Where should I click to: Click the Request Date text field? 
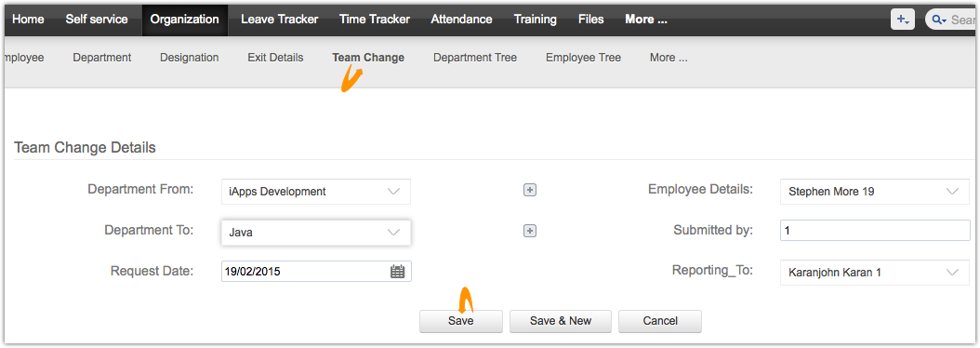[305, 272]
